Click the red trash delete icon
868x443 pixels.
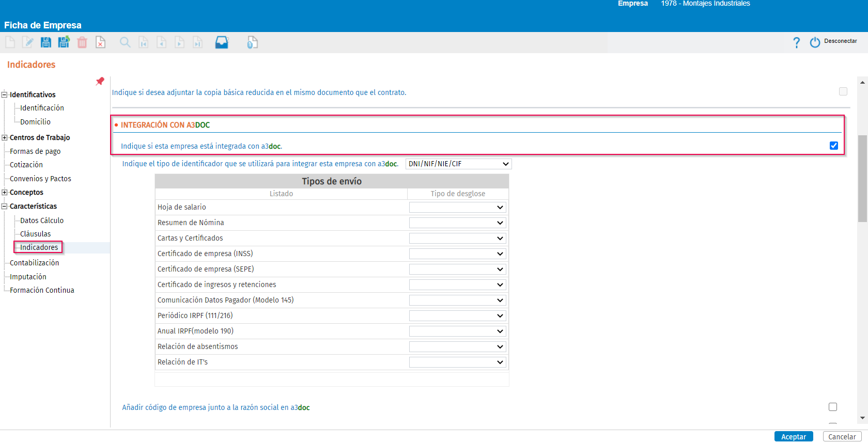pos(82,42)
